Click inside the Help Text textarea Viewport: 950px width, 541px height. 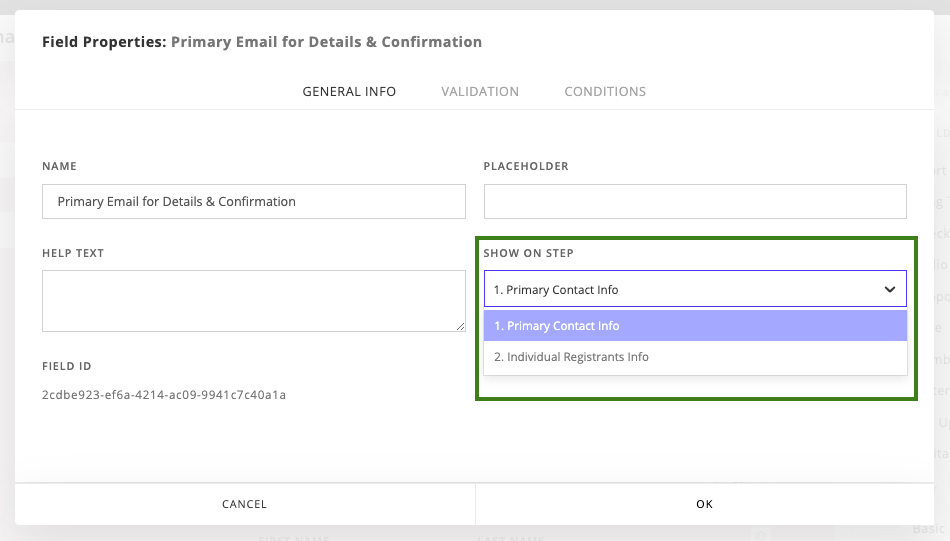tap(254, 300)
